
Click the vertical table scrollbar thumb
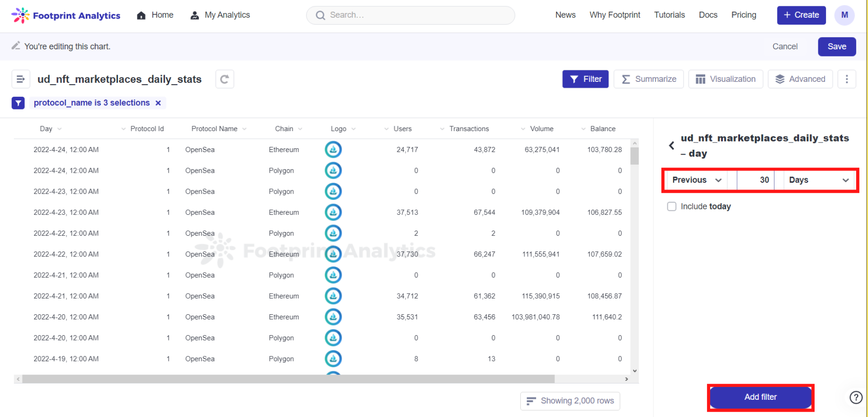coord(635,156)
